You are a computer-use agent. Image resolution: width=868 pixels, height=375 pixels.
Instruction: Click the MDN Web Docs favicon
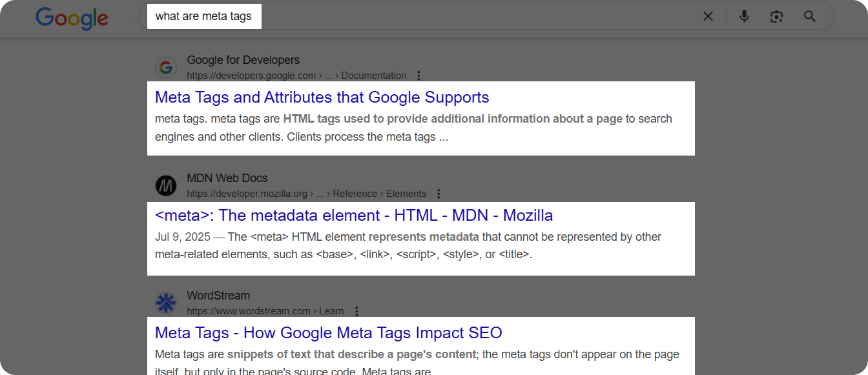(x=166, y=185)
